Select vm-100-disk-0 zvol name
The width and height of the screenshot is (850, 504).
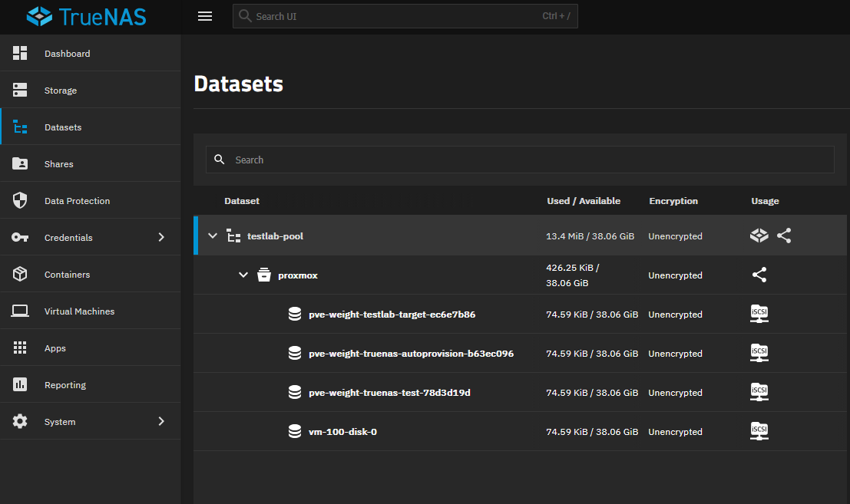click(342, 432)
